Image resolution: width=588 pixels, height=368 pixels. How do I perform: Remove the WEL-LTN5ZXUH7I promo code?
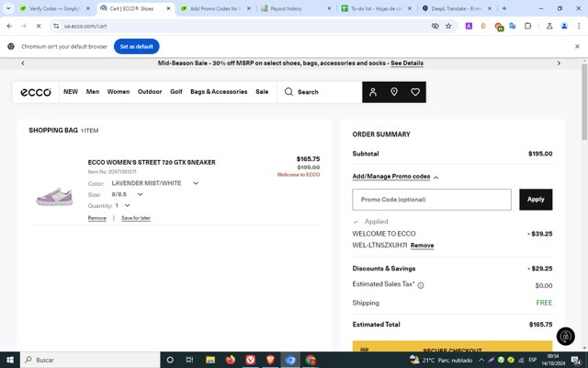pyautogui.click(x=422, y=246)
